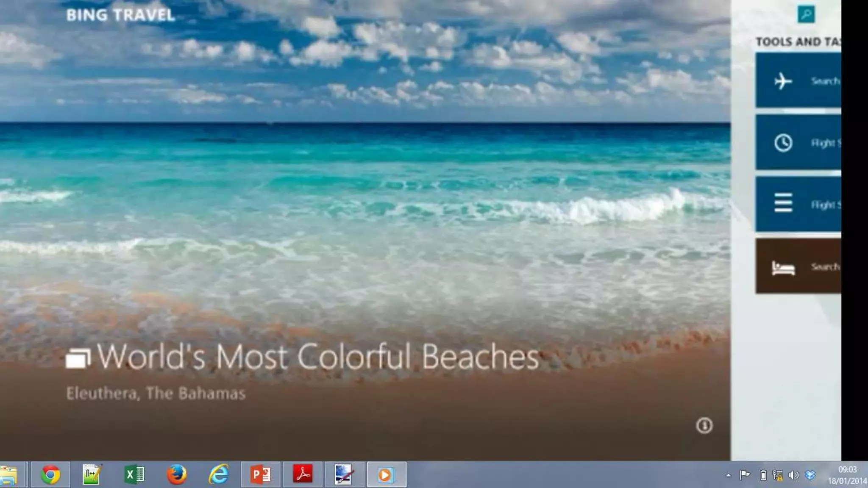The height and width of the screenshot is (488, 868).
Task: Open World's Most Colorful Beaches article
Action: pos(318,357)
